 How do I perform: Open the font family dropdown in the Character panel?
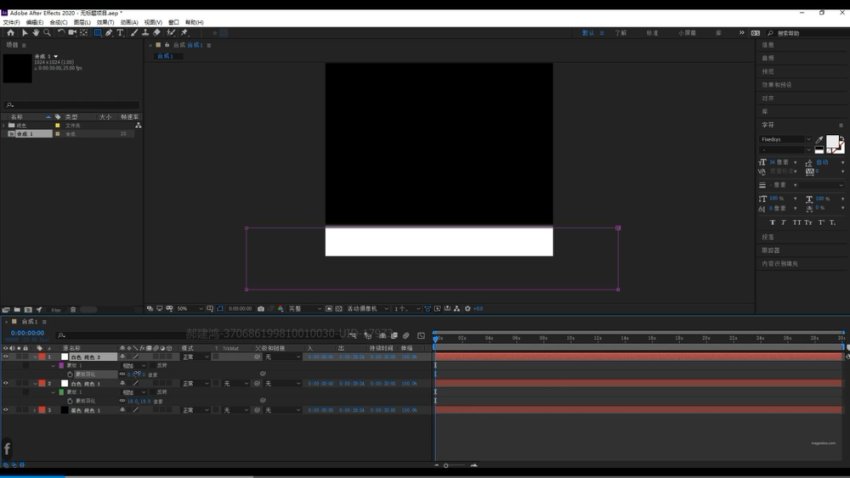coord(785,140)
